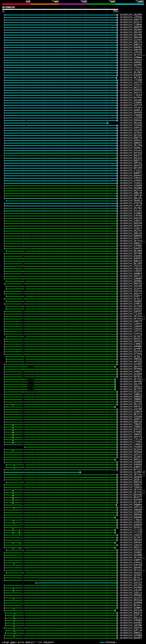Select hit label UniRef100_Q9SP65

131,113
